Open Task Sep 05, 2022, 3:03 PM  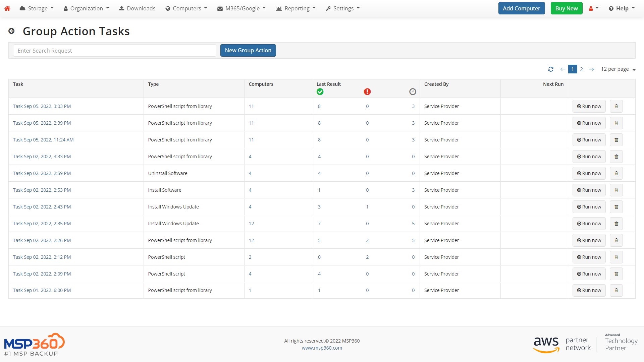pyautogui.click(x=42, y=106)
